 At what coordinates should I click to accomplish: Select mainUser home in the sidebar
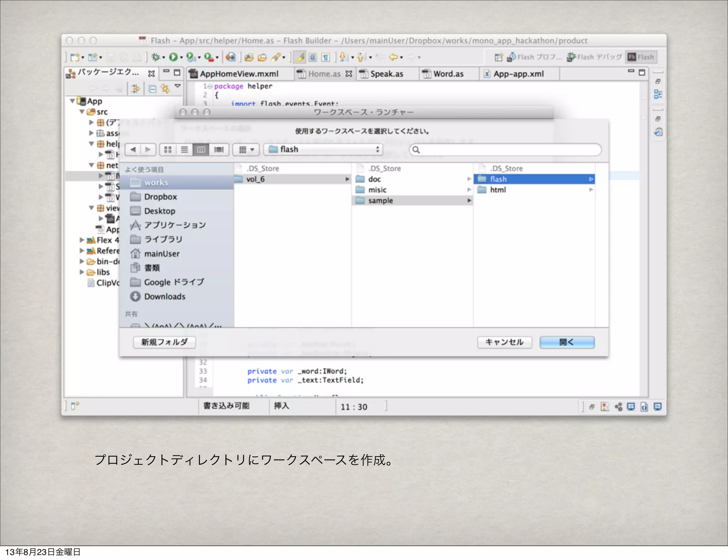point(177,254)
